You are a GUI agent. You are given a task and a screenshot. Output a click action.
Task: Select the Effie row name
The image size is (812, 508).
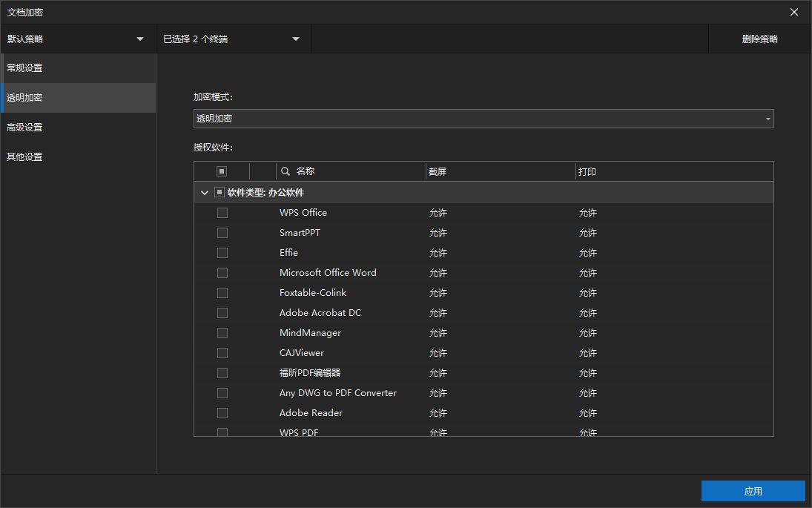pyautogui.click(x=288, y=253)
